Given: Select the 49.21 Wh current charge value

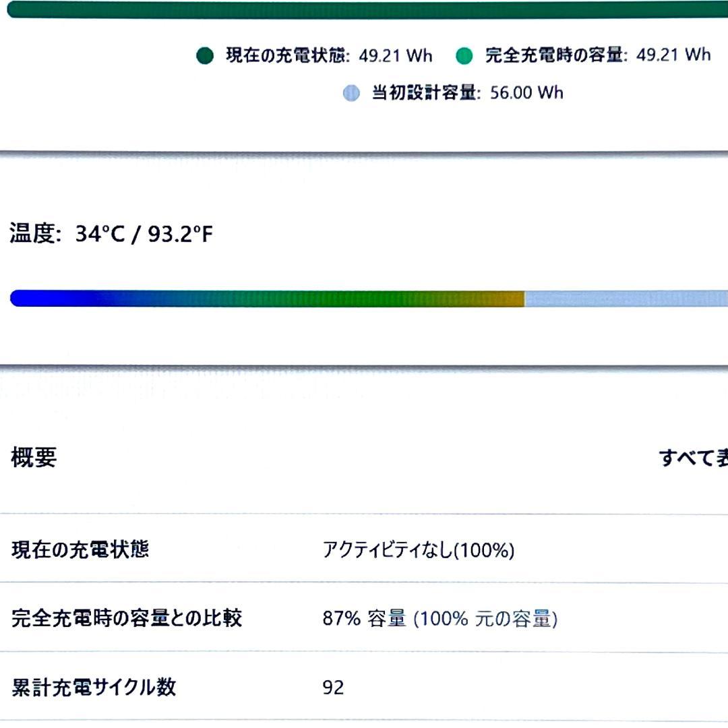Looking at the screenshot, I should [x=396, y=56].
